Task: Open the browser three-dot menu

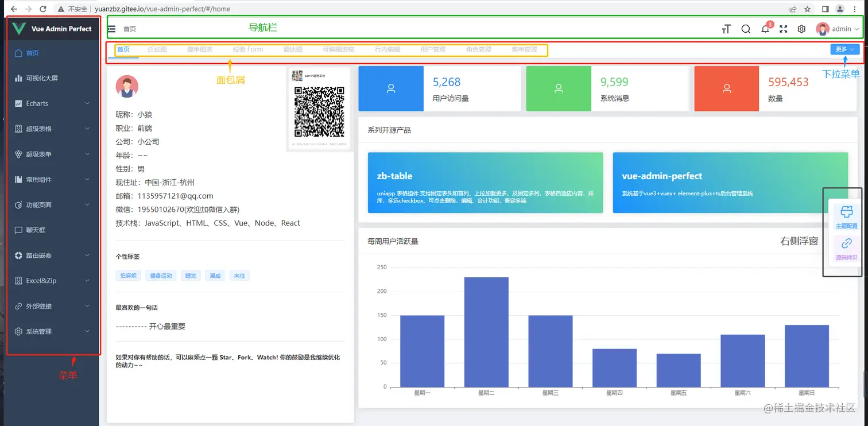Action: [x=855, y=9]
